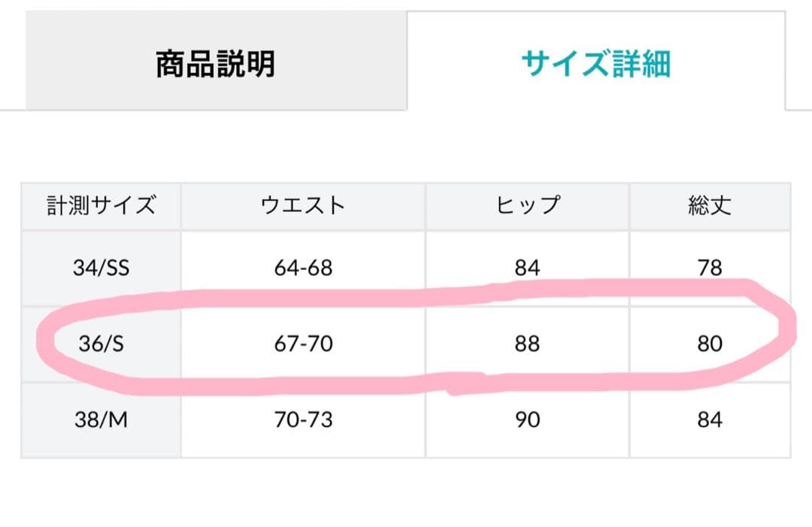Click the ヒップ column header
The width and height of the screenshot is (812, 527).
pos(528,204)
